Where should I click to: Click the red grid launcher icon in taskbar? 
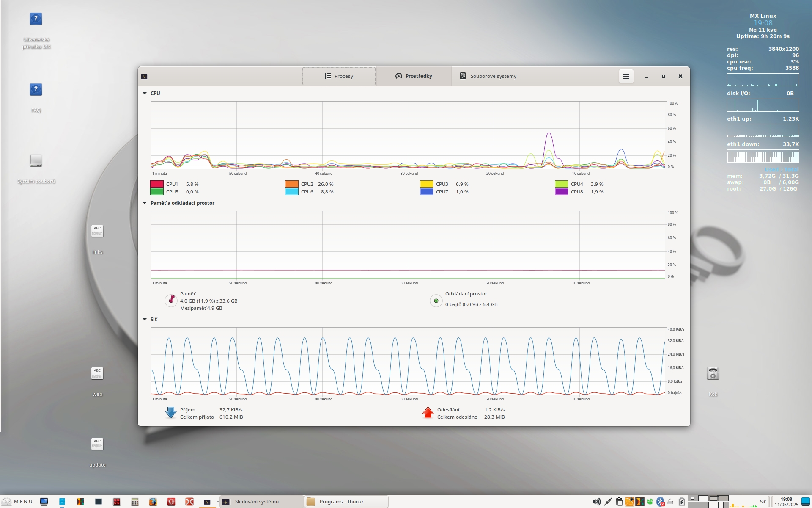pos(117,502)
